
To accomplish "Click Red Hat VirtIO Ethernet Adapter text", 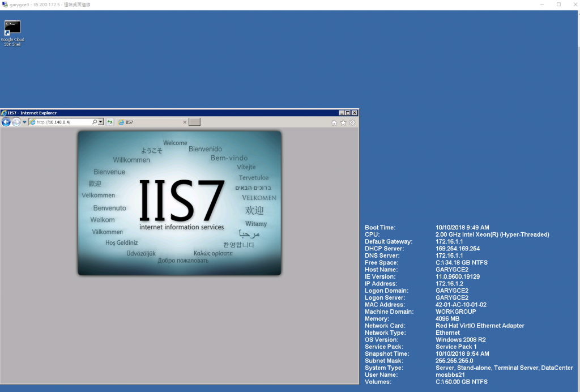I will point(480,325).
